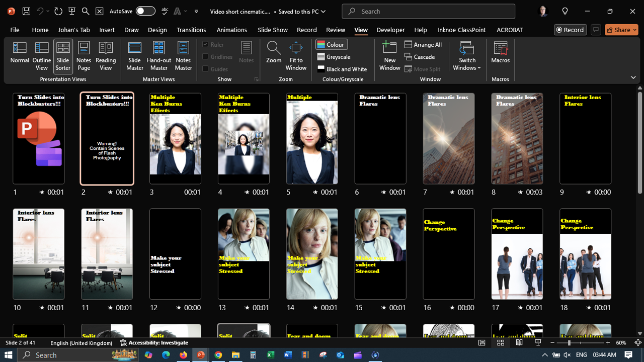The image size is (644, 362).
Task: Click the lightbulb Coming Soon icon
Action: 565,11
